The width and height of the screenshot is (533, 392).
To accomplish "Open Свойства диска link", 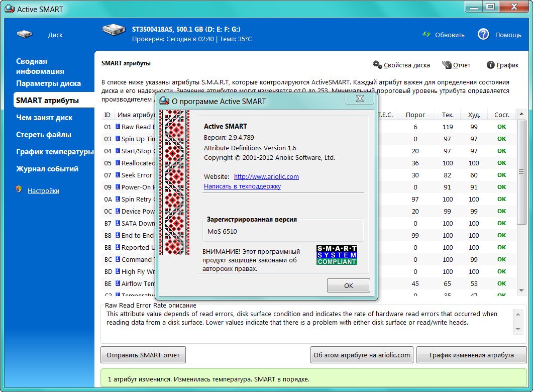I will pyautogui.click(x=407, y=65).
